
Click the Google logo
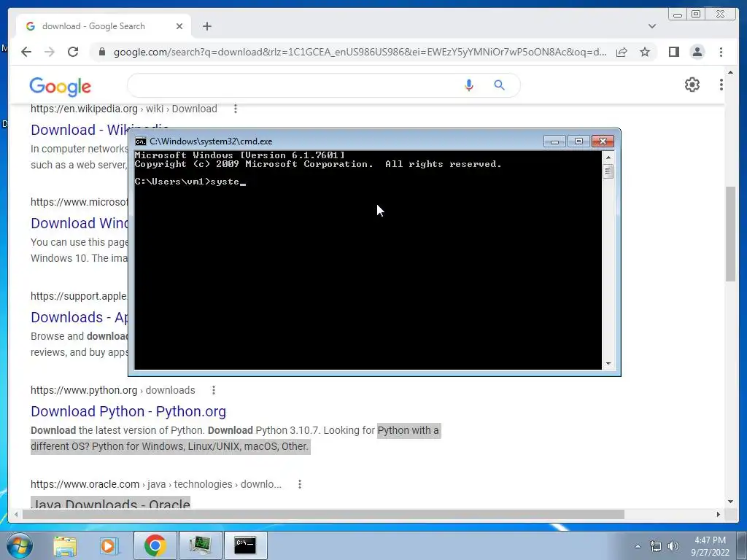[x=60, y=86]
